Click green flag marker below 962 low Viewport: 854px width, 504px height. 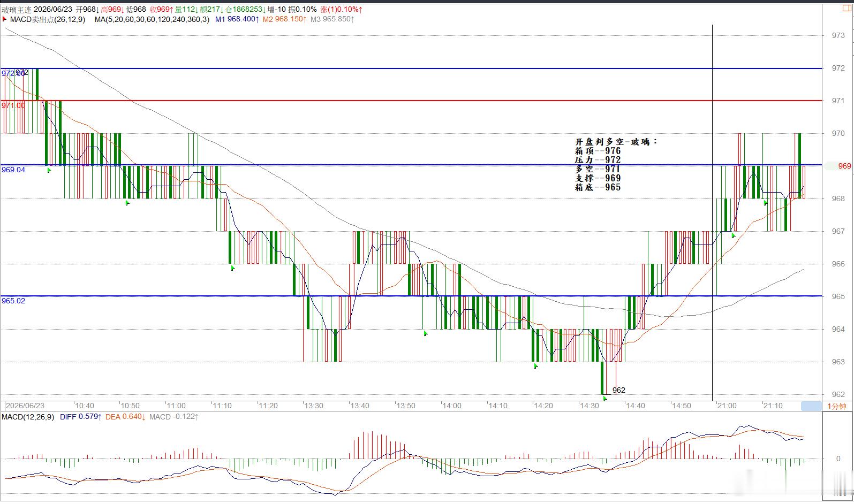point(605,399)
